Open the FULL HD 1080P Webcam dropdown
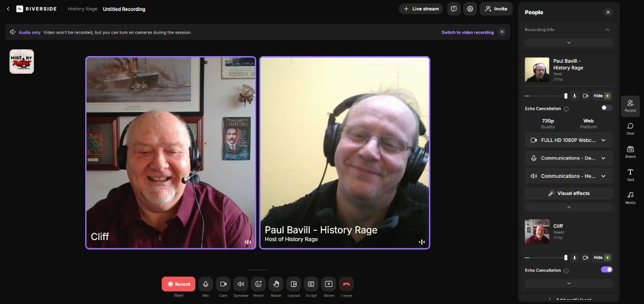The image size is (644, 304). click(569, 140)
